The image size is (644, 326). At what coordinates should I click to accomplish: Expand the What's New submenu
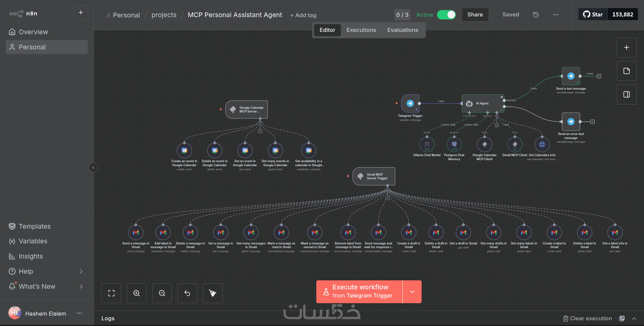click(81, 286)
